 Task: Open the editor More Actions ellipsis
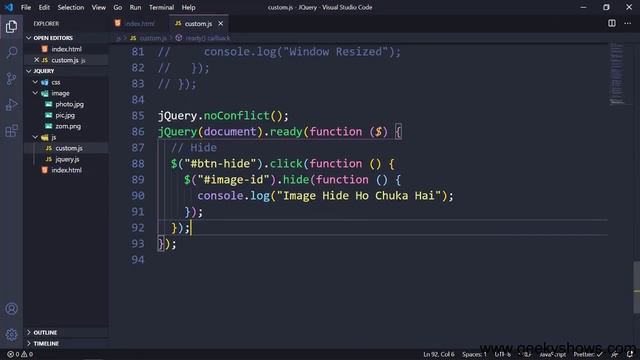(627, 23)
